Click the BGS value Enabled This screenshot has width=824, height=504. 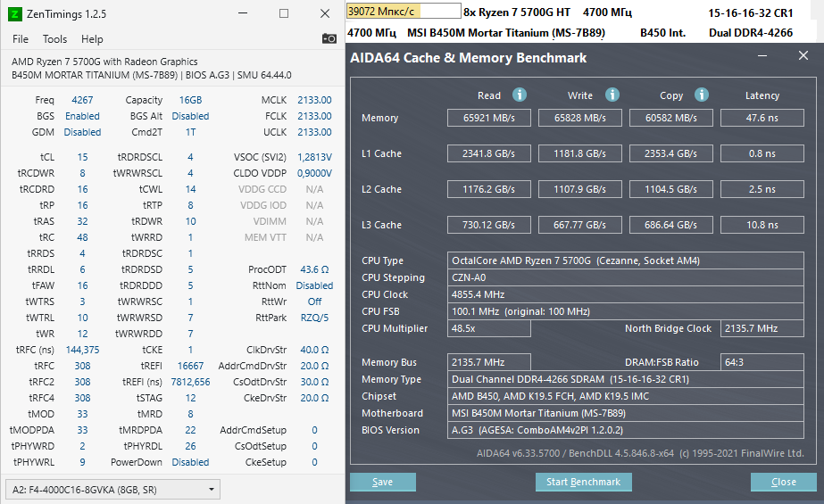(82, 116)
